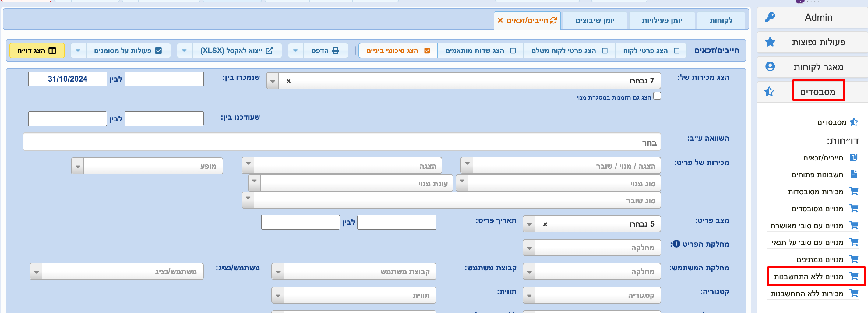Click the info icon next to מחלקת הפריט
Viewport: 868px width, 313px height.
(676, 244)
